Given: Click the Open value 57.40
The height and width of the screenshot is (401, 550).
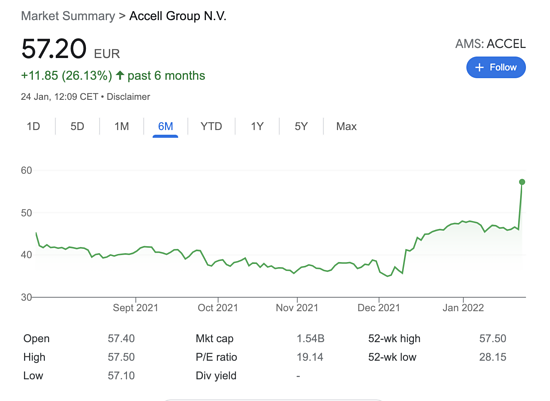Looking at the screenshot, I should [121, 339].
